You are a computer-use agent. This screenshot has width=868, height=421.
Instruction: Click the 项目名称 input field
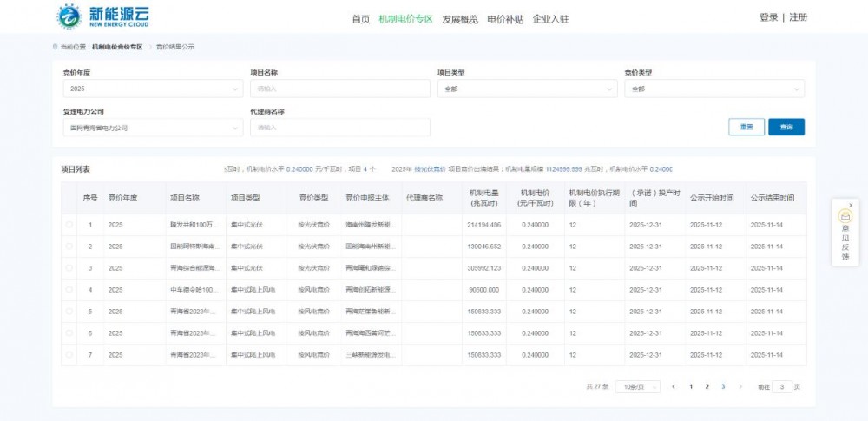tap(339, 89)
